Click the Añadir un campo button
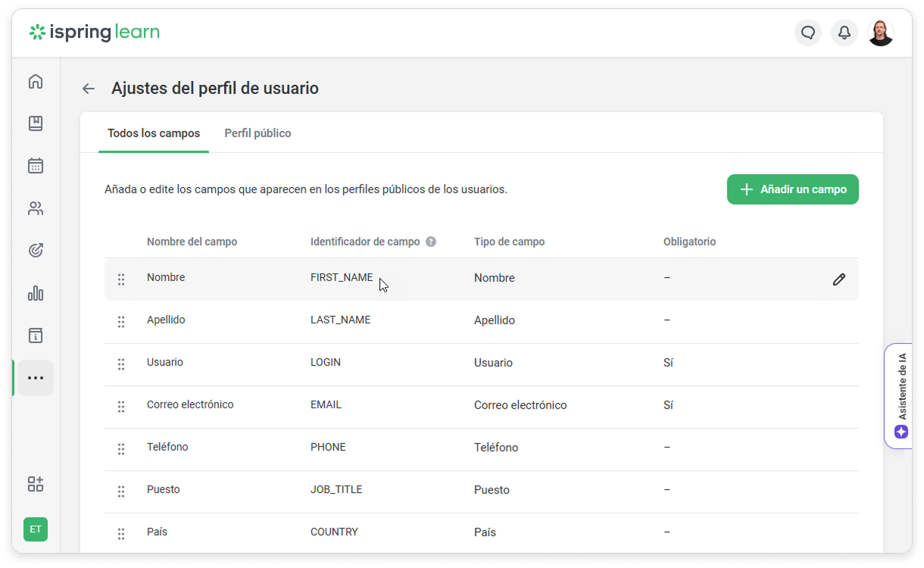The image size is (924, 568). (x=792, y=189)
